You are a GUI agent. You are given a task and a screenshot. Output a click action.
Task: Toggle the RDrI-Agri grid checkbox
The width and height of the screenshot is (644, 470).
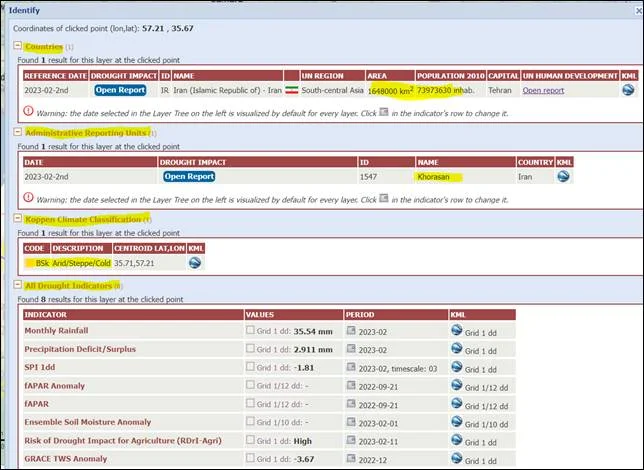click(251, 440)
